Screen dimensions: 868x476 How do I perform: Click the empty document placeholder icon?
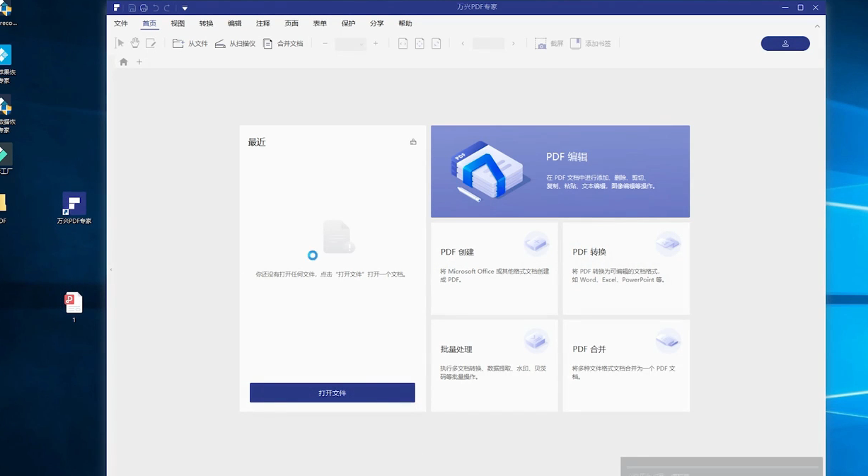(338, 236)
